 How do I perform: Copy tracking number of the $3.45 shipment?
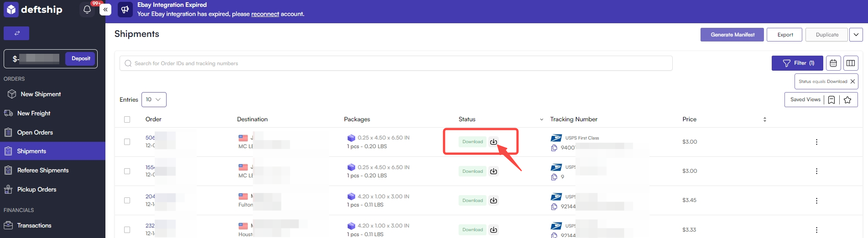(554, 207)
